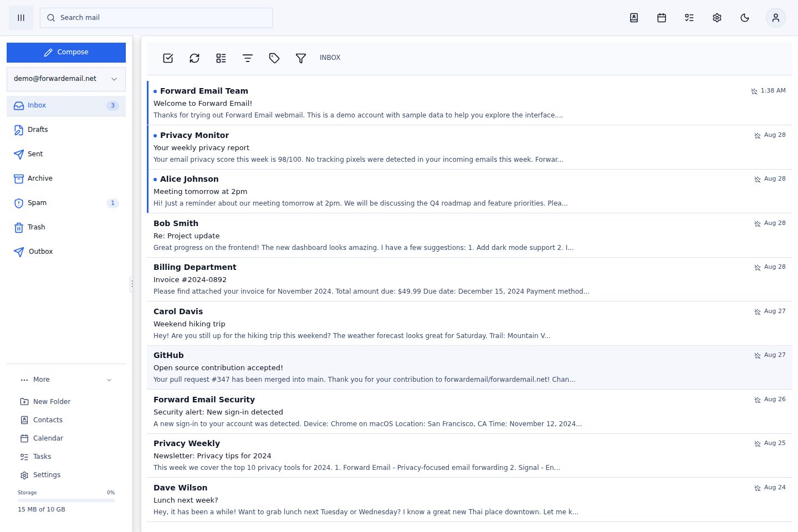Open the Invoice #2024-0892 email
The width and height of the screenshot is (798, 532).
tap(470, 279)
